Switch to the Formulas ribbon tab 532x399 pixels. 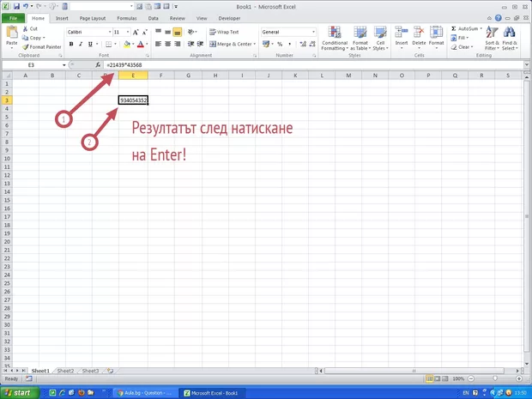[126, 17]
